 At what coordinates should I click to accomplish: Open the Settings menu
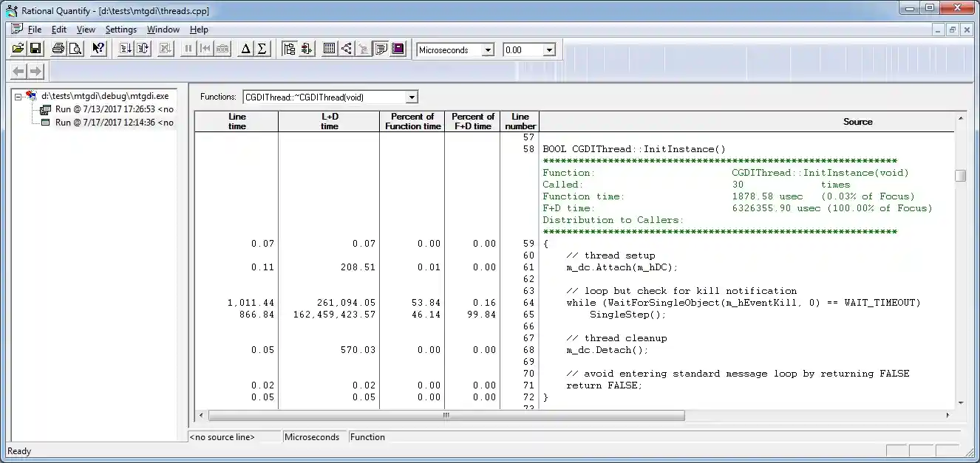click(x=120, y=30)
